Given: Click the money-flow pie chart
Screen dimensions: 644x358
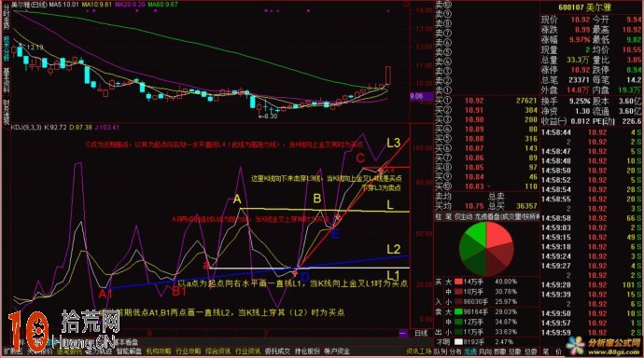Looking at the screenshot, I should pyautogui.click(x=486, y=249).
